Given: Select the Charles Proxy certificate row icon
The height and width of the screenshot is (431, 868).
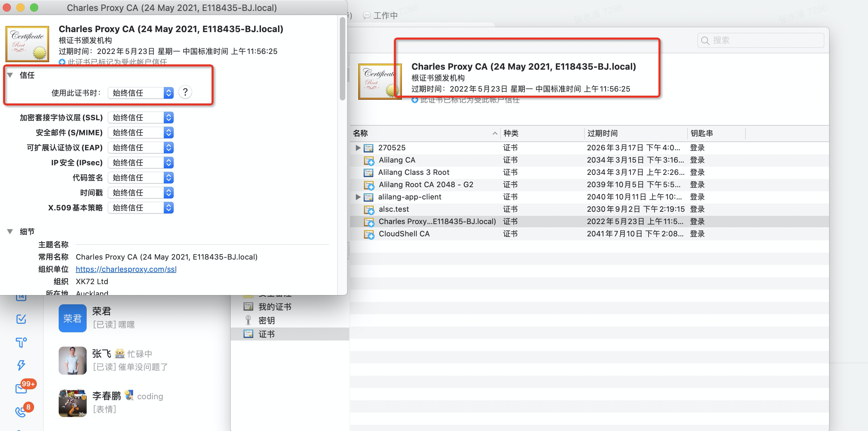Looking at the screenshot, I should (369, 222).
